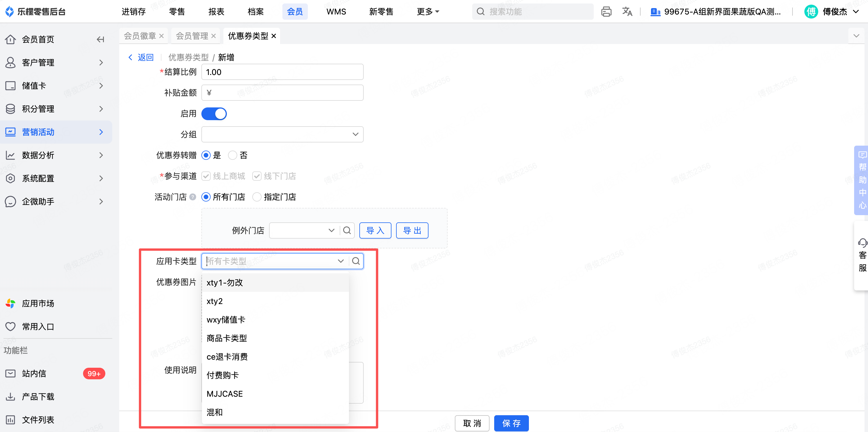Open 应用市场 from the sidebar
Image resolution: width=868 pixels, height=432 pixels.
(x=38, y=303)
